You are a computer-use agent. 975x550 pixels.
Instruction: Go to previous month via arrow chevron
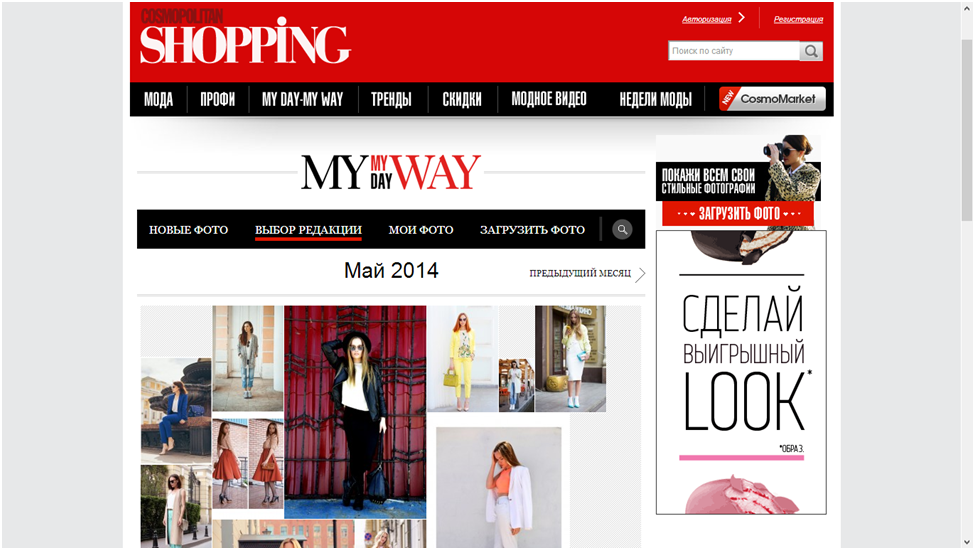coord(640,274)
